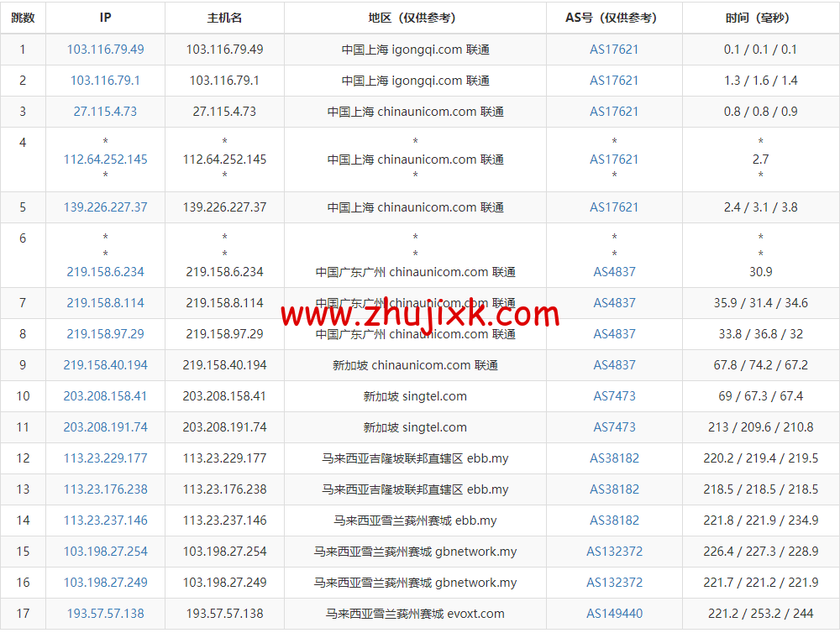Screen dimensions: 840x633
Task: Open AS132372 link in hop 15
Action: click(x=614, y=552)
